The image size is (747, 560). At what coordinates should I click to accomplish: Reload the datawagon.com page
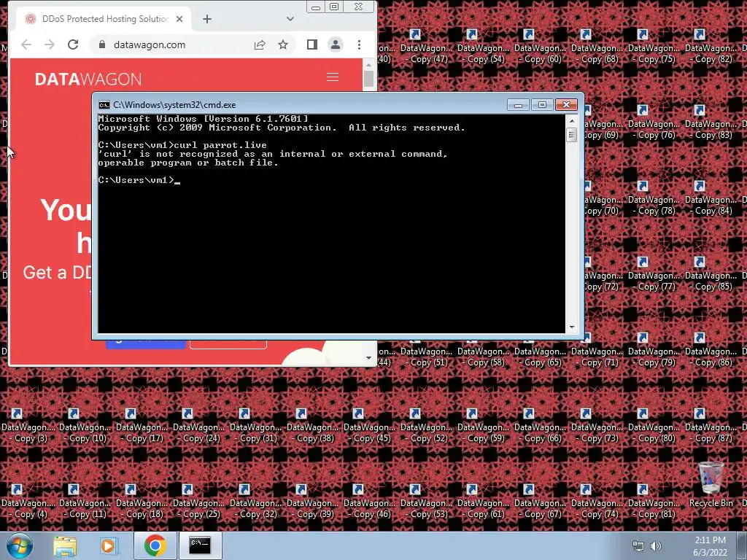click(x=73, y=44)
